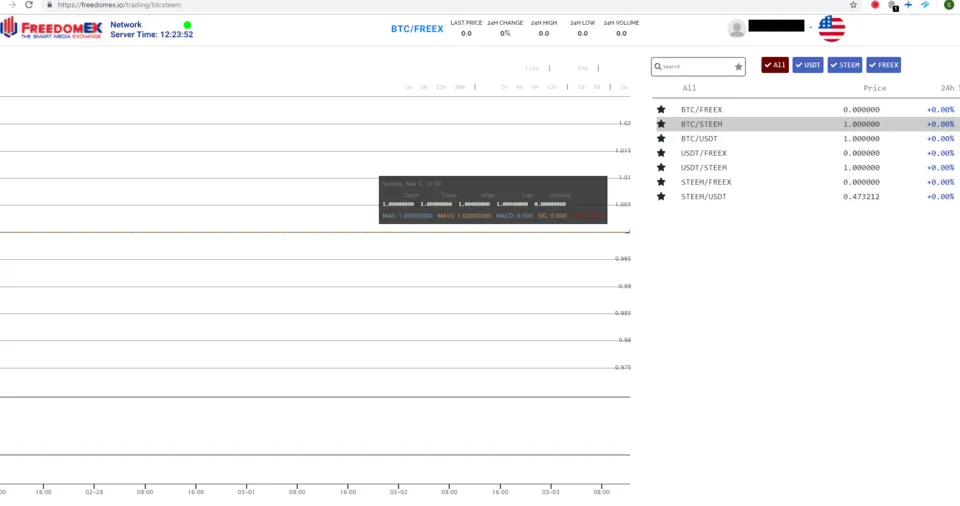Select the BTC/USDT market row

click(806, 138)
